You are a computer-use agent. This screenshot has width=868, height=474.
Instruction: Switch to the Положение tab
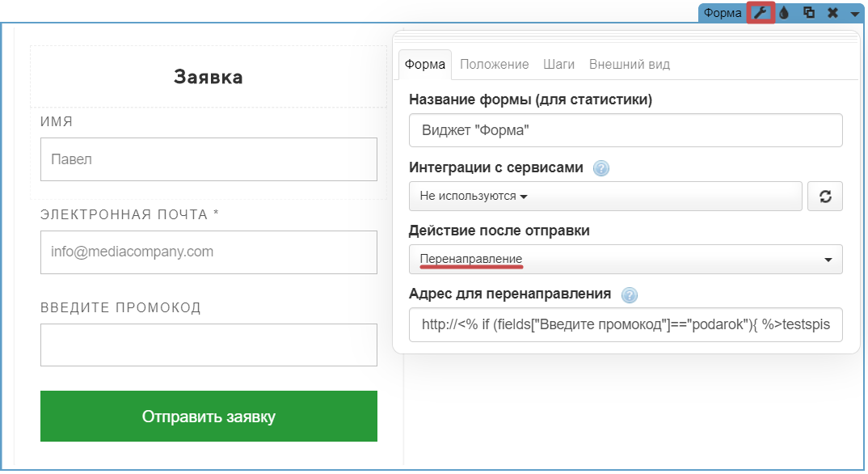495,65
